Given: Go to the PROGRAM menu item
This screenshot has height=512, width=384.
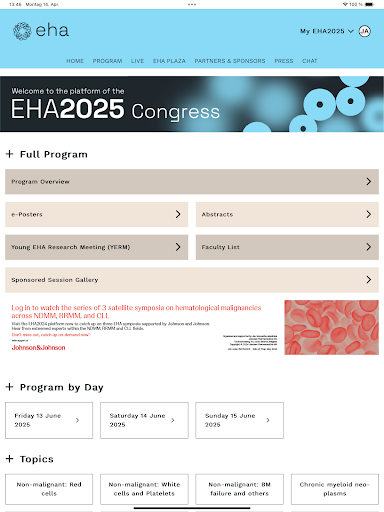Looking at the screenshot, I should point(107,61).
